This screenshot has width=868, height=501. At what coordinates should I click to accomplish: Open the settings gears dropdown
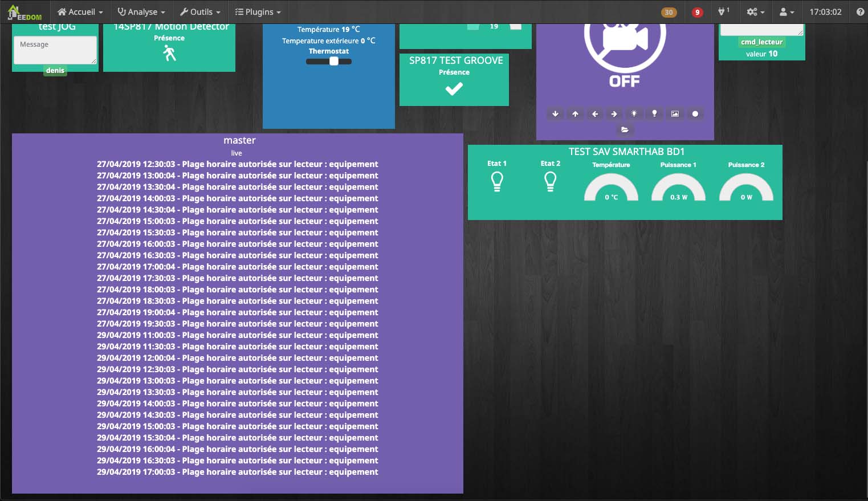[756, 12]
